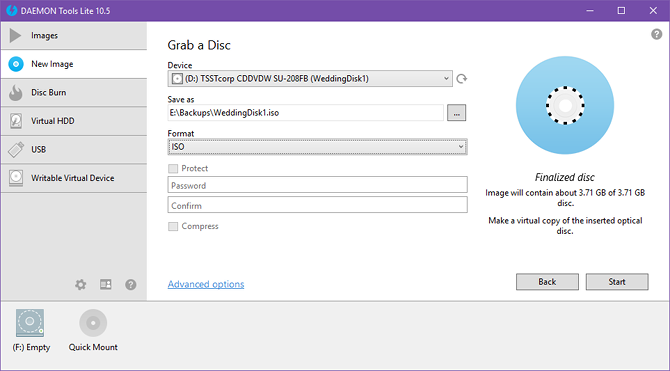Click the sidebar help question icon
Screen dimensions: 670x371
pyautogui.click(x=131, y=285)
